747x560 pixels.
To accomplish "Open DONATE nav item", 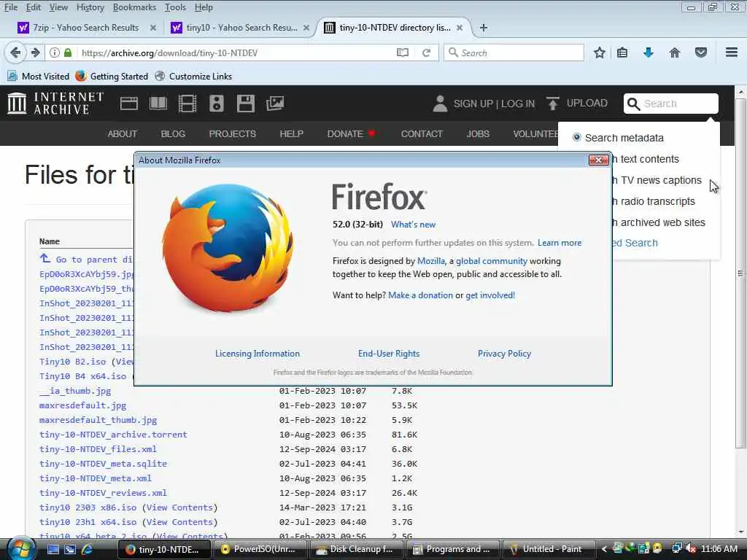I will pos(351,134).
